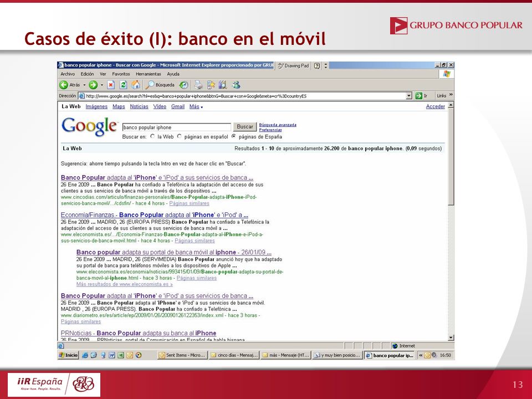
Task: Click the Media globe toolbar icon
Action: pyautogui.click(x=183, y=85)
